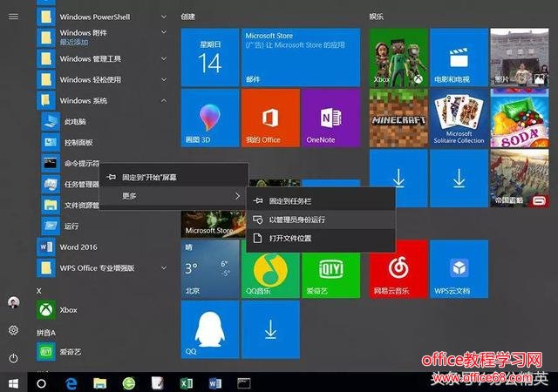Image resolution: width=558 pixels, height=392 pixels.
Task: Select Run as administrator
Action: 321,220
